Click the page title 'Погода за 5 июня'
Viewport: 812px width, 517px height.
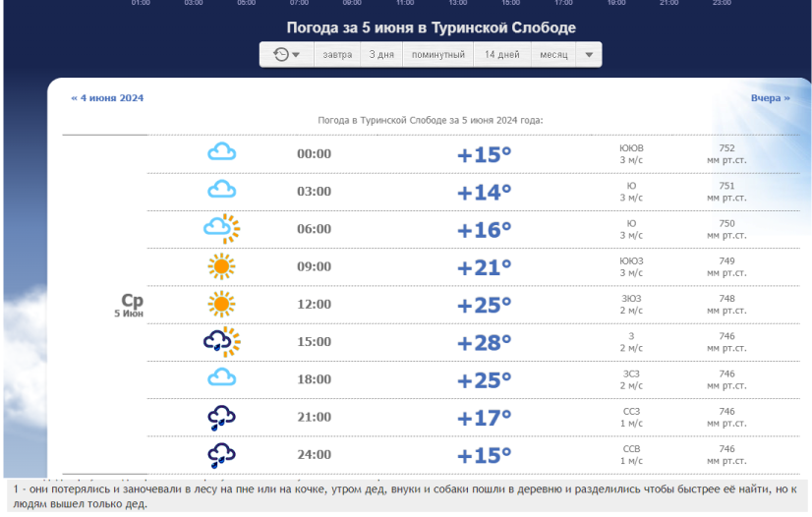[431, 28]
